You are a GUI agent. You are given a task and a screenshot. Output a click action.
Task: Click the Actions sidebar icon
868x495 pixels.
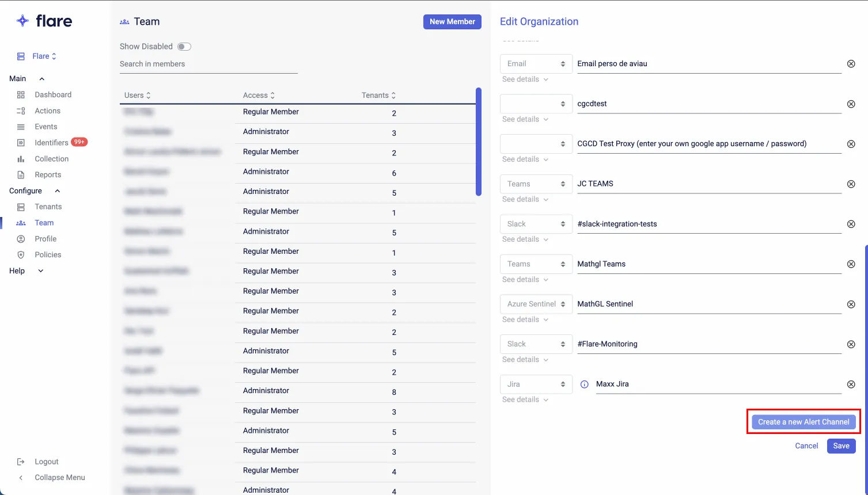21,111
